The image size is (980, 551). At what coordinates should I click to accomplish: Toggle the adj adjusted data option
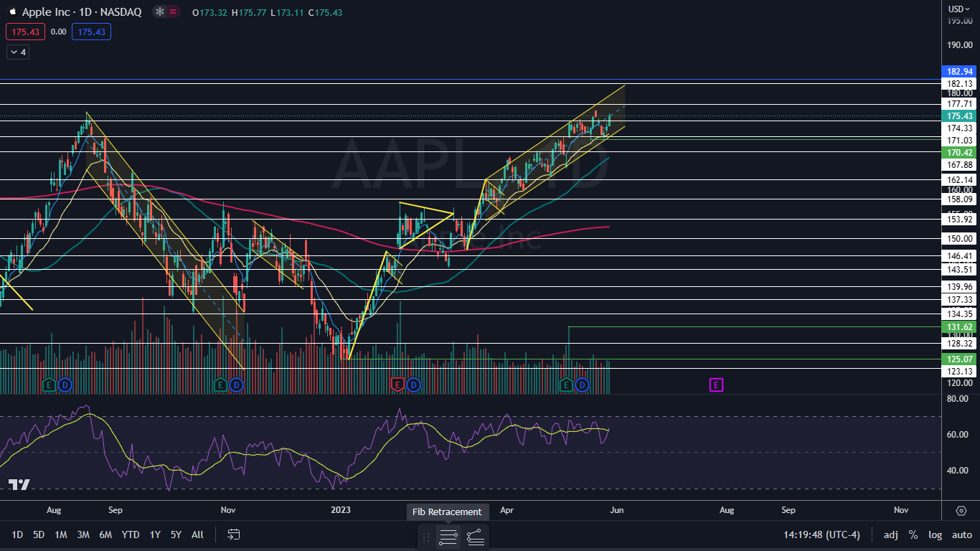coord(891,534)
